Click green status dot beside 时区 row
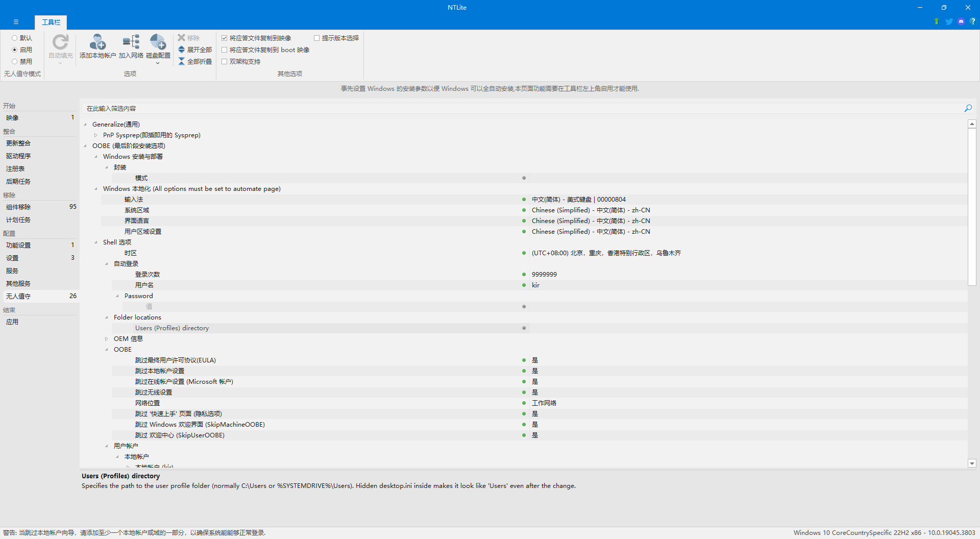Screen dimensions: 980x539 tap(524, 253)
